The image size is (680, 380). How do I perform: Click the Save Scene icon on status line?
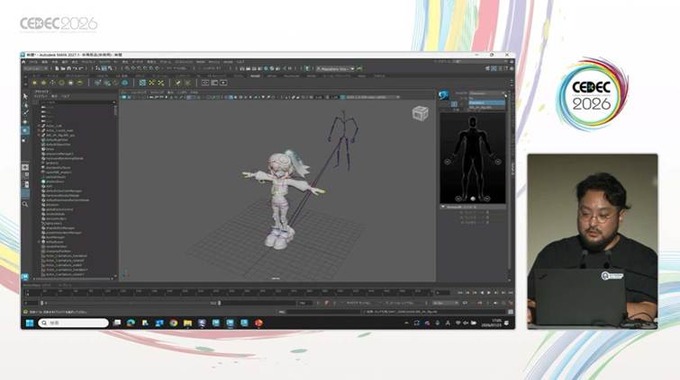pos(69,69)
